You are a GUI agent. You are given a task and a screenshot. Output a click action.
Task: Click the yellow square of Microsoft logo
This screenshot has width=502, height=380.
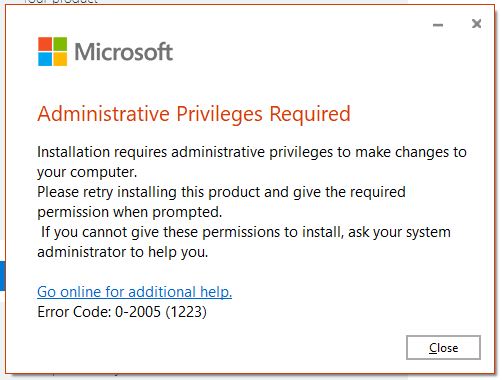click(60, 59)
